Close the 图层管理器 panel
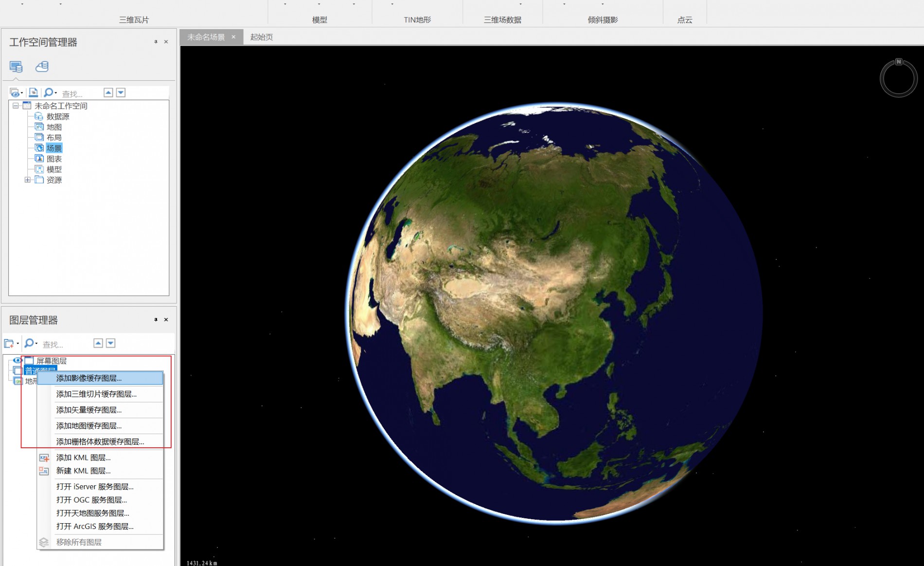Screen dimensions: 924x566 coord(166,320)
